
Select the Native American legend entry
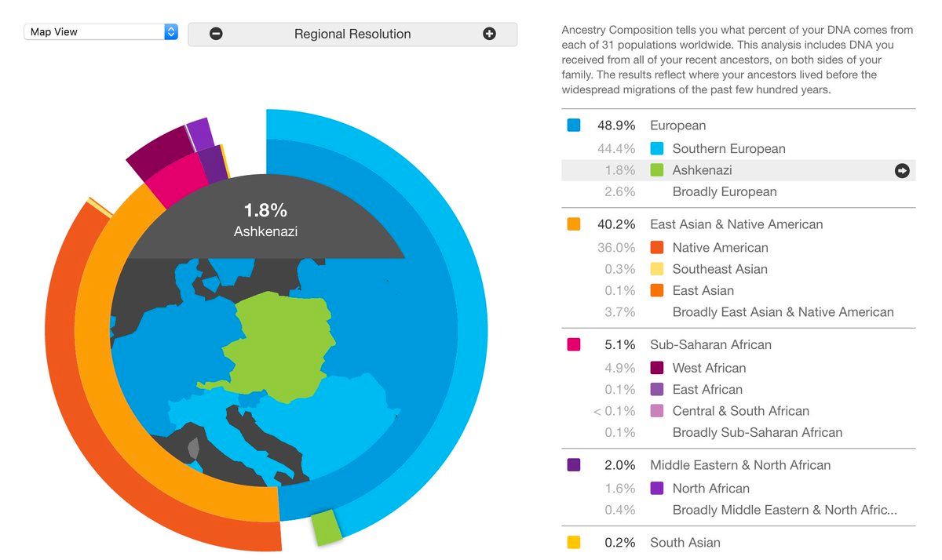[x=720, y=248]
